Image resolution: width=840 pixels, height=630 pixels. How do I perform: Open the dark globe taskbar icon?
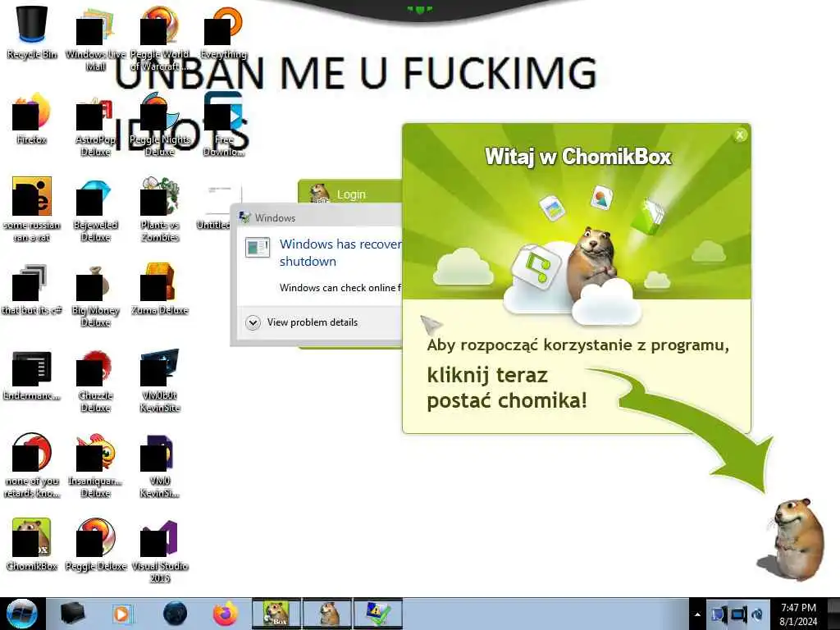click(175, 614)
